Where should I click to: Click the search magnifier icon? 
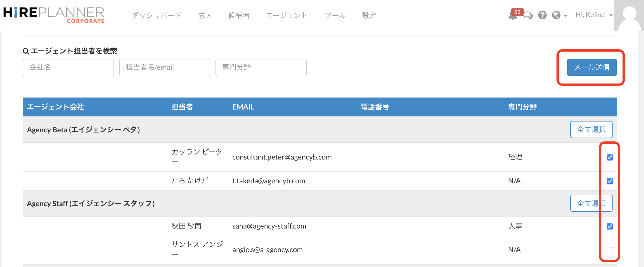click(x=26, y=51)
